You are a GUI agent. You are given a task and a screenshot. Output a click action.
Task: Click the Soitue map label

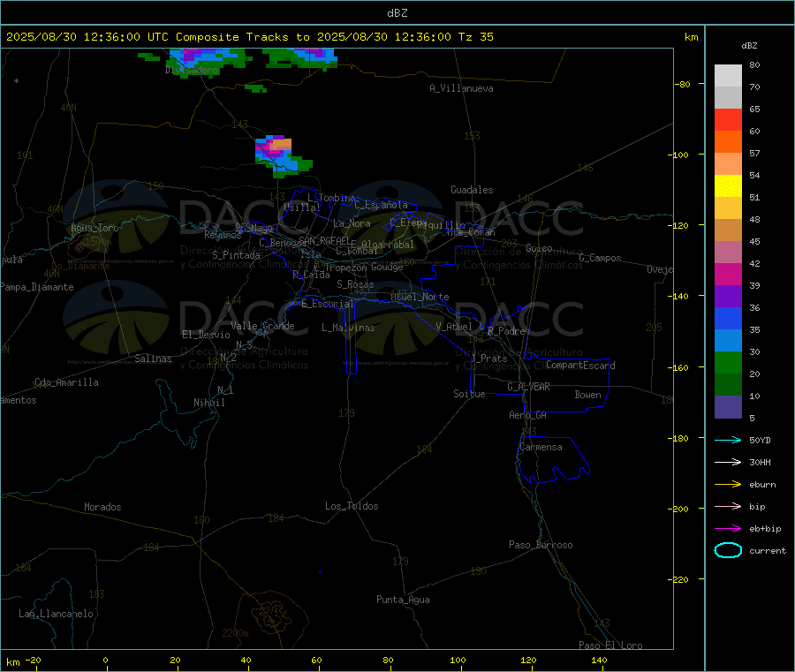[469, 394]
